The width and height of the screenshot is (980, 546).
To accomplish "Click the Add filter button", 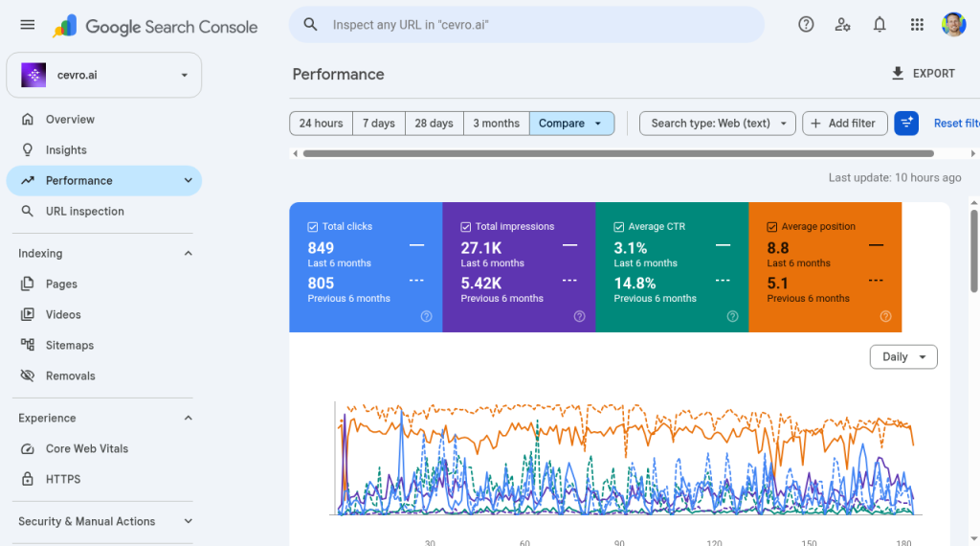I will (x=845, y=124).
